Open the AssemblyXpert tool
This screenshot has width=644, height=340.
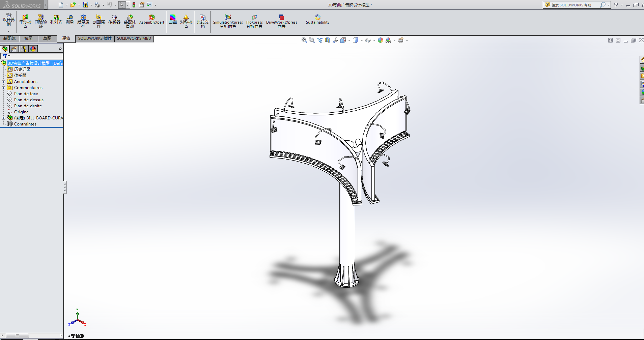click(151, 21)
